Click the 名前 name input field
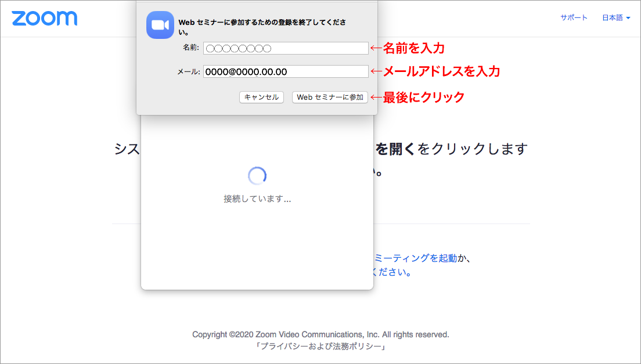The width and height of the screenshot is (641, 364). click(x=286, y=48)
